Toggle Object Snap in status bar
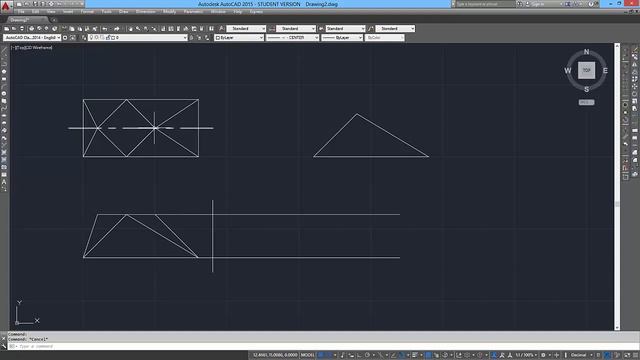640x360 pixels. point(401,355)
